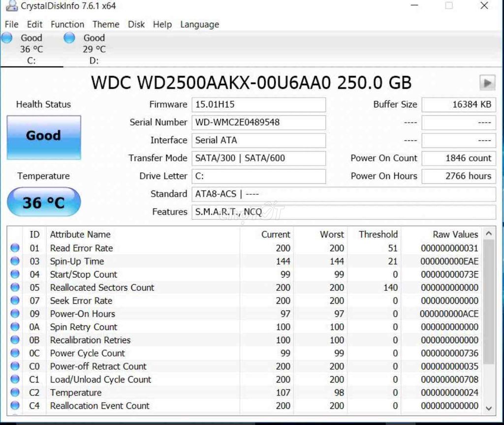
Task: Click status dot for Read Error Rate
Action: (x=15, y=248)
